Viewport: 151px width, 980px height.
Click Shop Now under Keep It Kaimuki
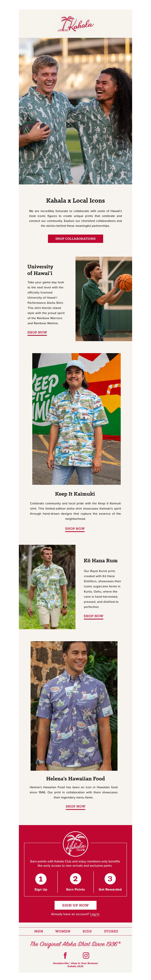pos(75,529)
